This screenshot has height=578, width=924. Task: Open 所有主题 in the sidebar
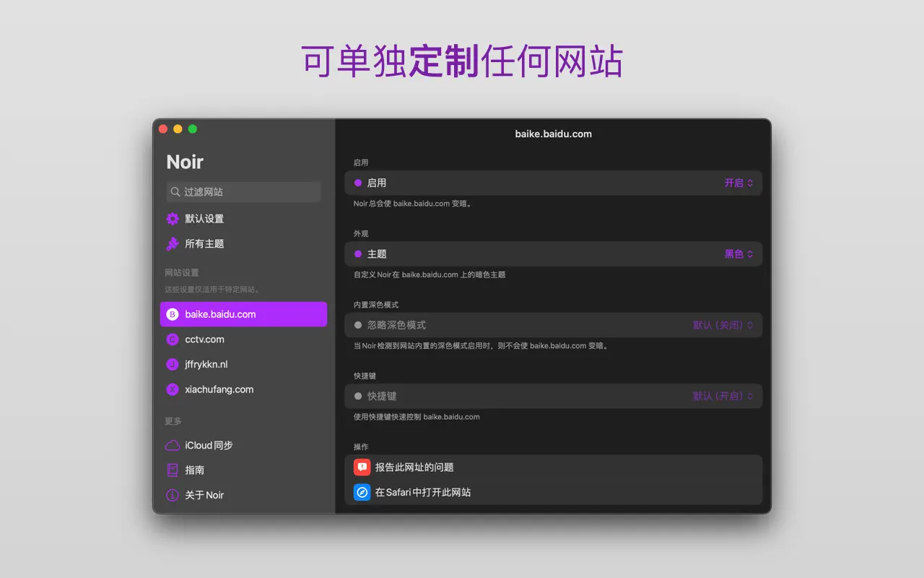(x=243, y=244)
